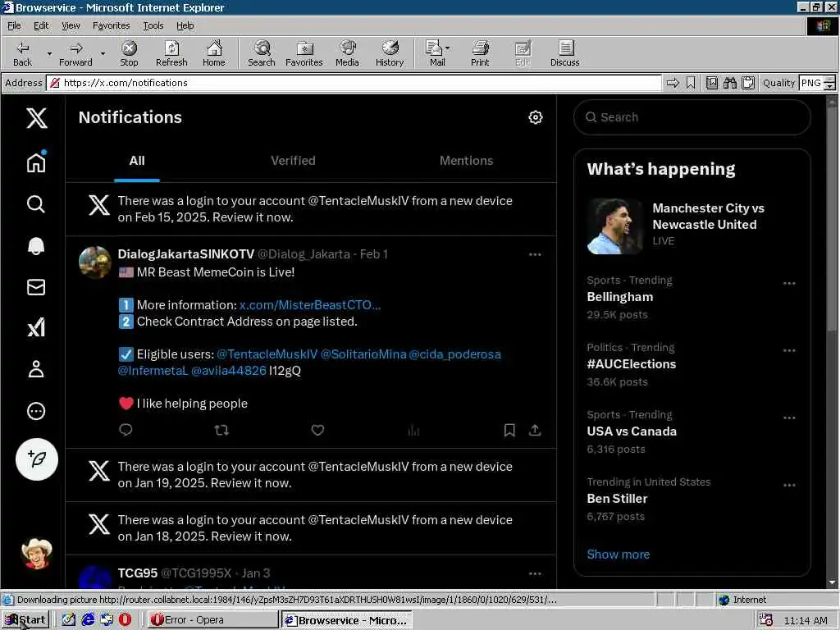
Task: Switch to the Mentions notifications tab
Action: (x=466, y=161)
